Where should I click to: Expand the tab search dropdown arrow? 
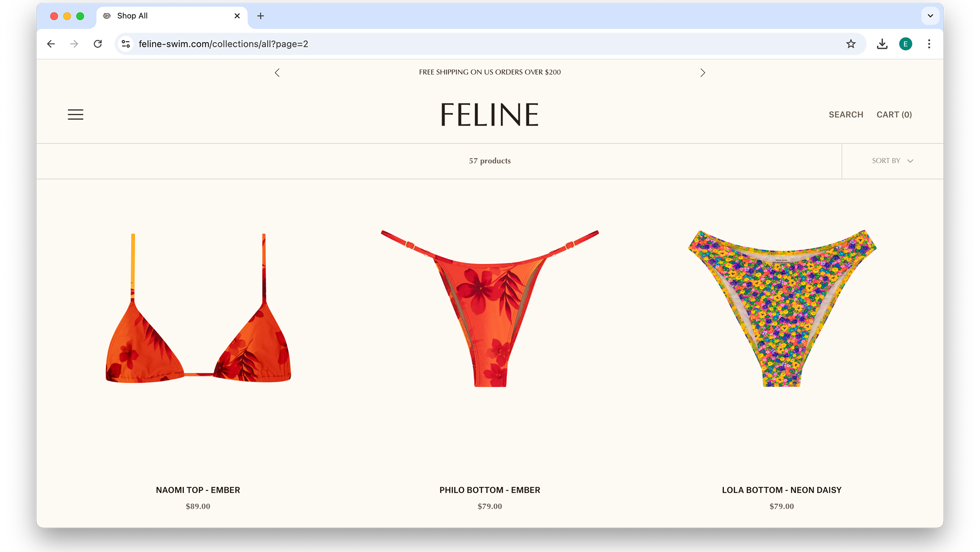coord(930,16)
